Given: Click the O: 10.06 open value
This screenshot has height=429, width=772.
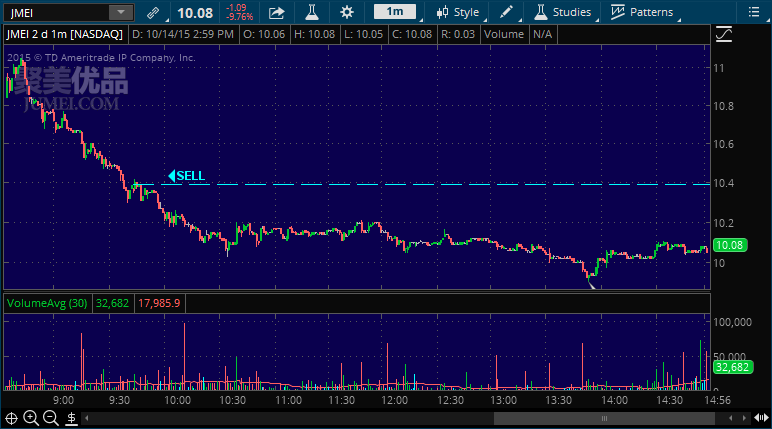Looking at the screenshot, I should pos(264,34).
